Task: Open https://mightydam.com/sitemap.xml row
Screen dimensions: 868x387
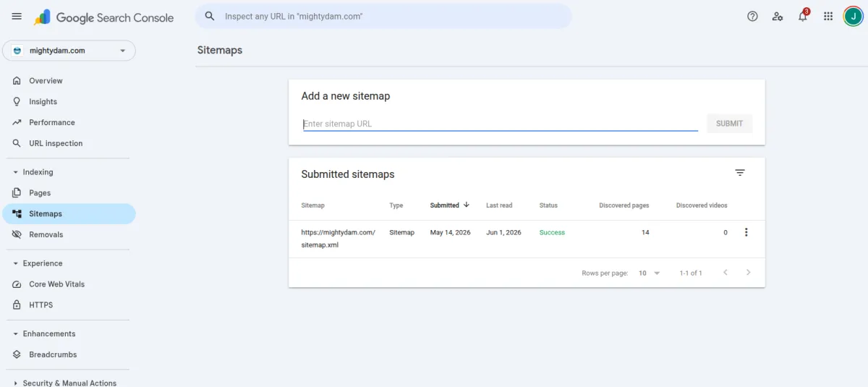Action: click(527, 239)
